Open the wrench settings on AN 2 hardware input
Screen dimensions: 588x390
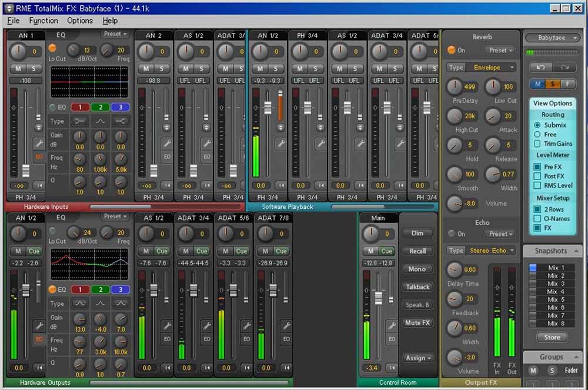[x=167, y=144]
